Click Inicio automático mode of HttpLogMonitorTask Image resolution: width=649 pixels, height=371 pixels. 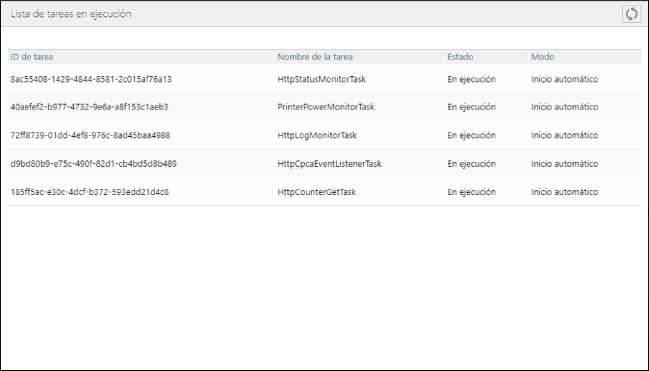coord(565,135)
